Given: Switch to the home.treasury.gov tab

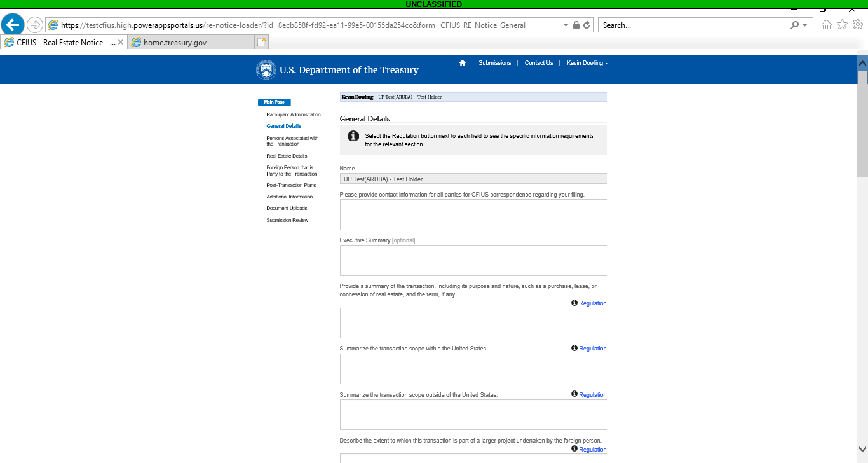Looking at the screenshot, I should click(x=190, y=42).
